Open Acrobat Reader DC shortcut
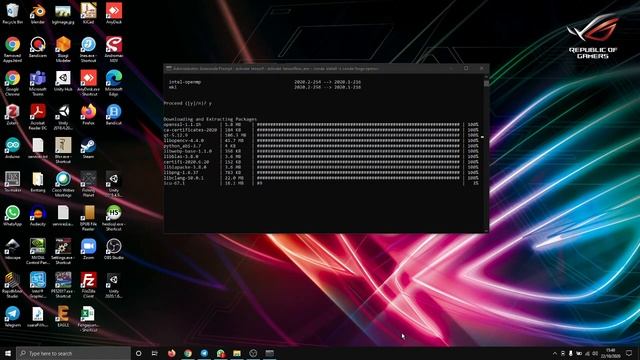Viewport: 640px width, 360px height. tap(38, 117)
